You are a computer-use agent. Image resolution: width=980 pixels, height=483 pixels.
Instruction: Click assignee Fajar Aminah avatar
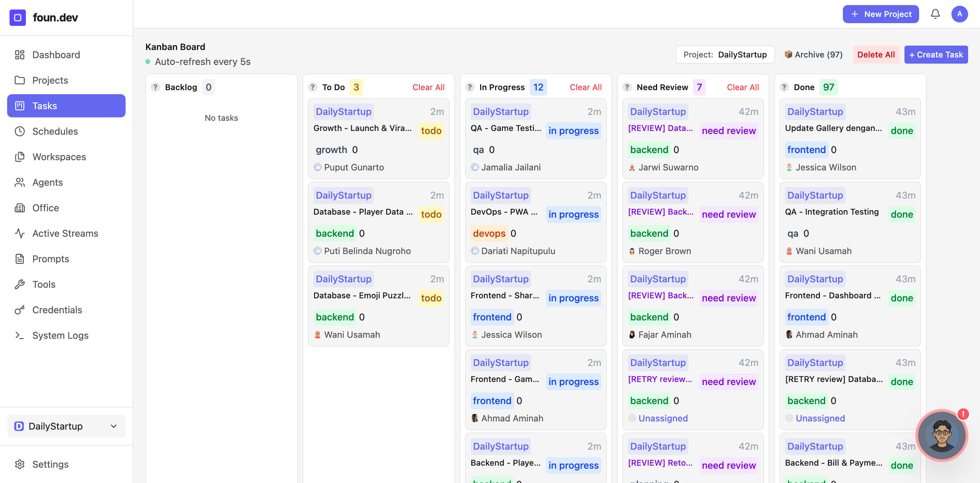click(632, 335)
